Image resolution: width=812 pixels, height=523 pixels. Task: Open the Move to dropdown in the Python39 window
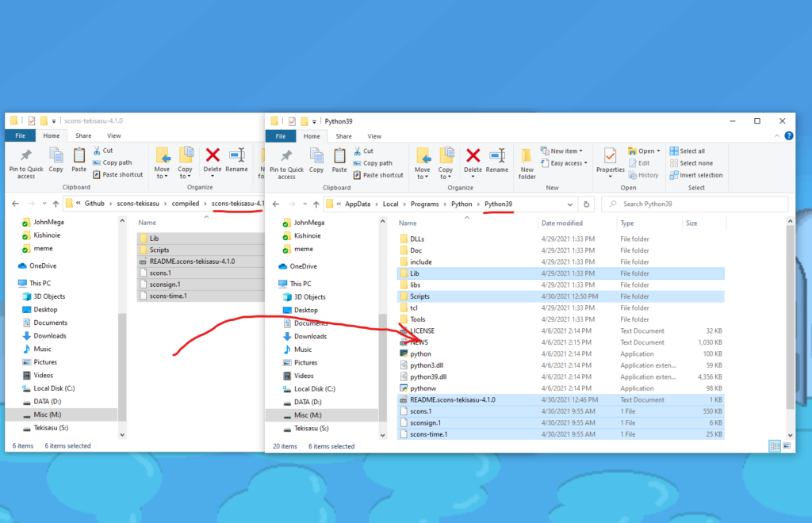point(422,164)
